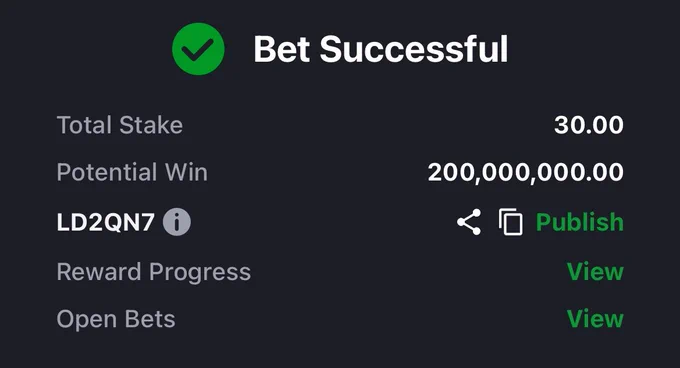The image size is (680, 368).
Task: Tap the three-dot share symbol
Action: [x=469, y=222]
